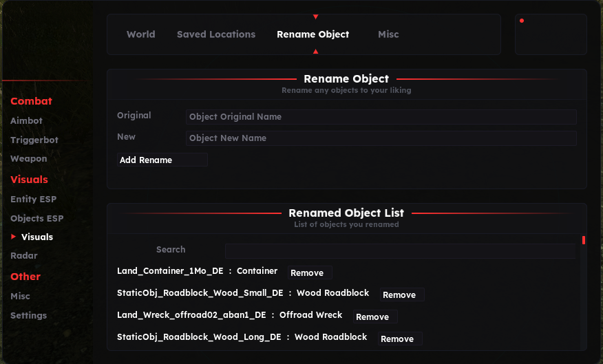Open the Saved Locations tab
The width and height of the screenshot is (603, 364).
point(216,34)
